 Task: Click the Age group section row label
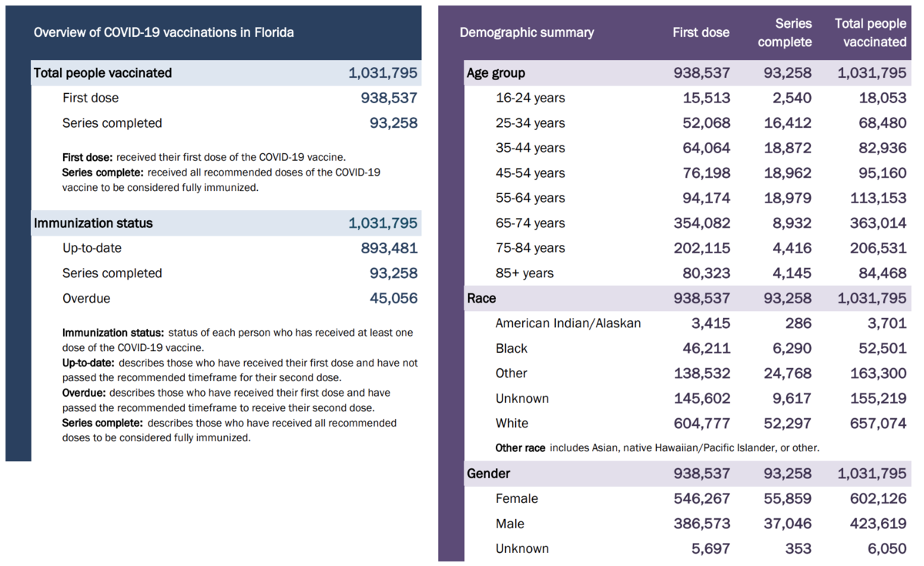click(x=496, y=73)
